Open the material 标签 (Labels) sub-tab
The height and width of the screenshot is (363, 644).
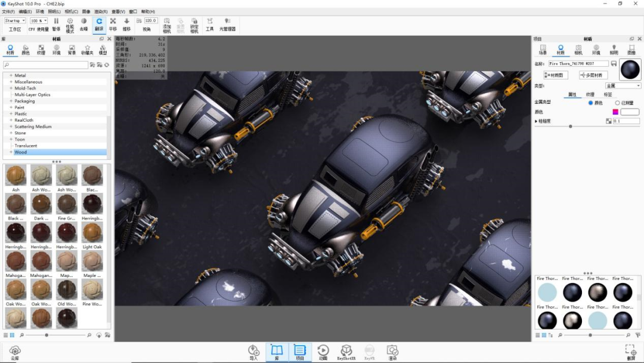click(x=608, y=94)
